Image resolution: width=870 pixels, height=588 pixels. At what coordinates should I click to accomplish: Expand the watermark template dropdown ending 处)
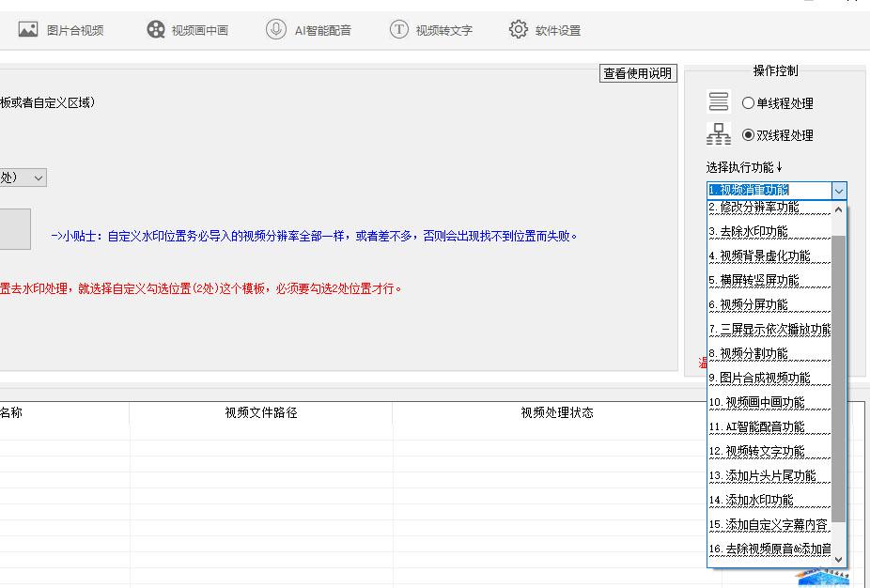point(38,178)
